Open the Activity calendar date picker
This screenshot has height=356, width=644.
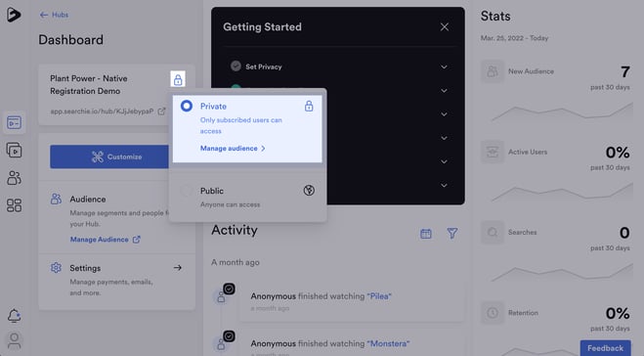[426, 234]
